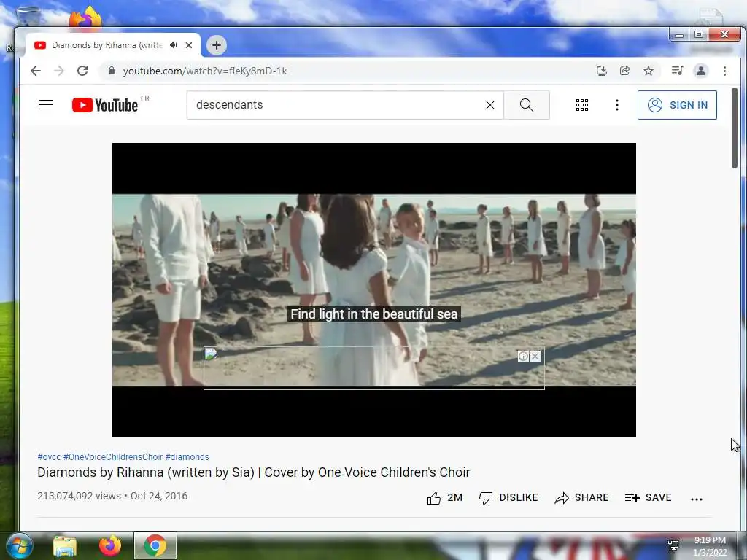Screen dimensions: 747x560
Task: Click the Chrome taskbar button
Action: tap(155, 545)
